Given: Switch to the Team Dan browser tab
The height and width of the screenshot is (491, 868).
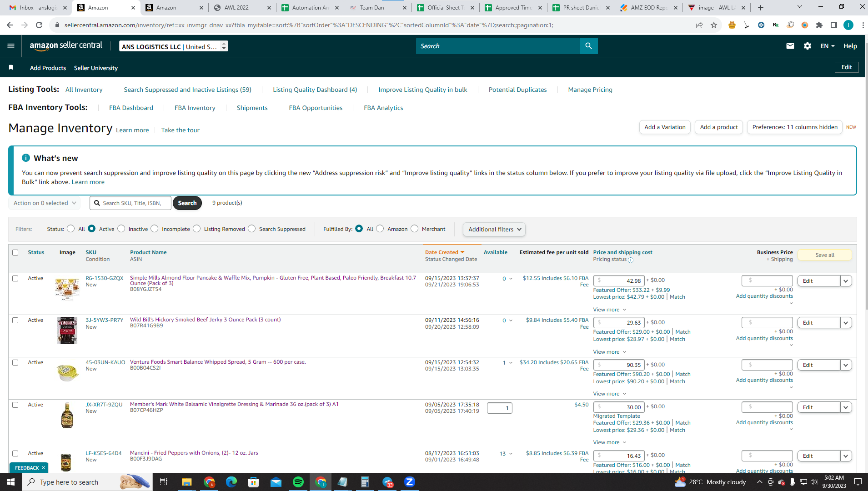Looking at the screenshot, I should tap(378, 8).
